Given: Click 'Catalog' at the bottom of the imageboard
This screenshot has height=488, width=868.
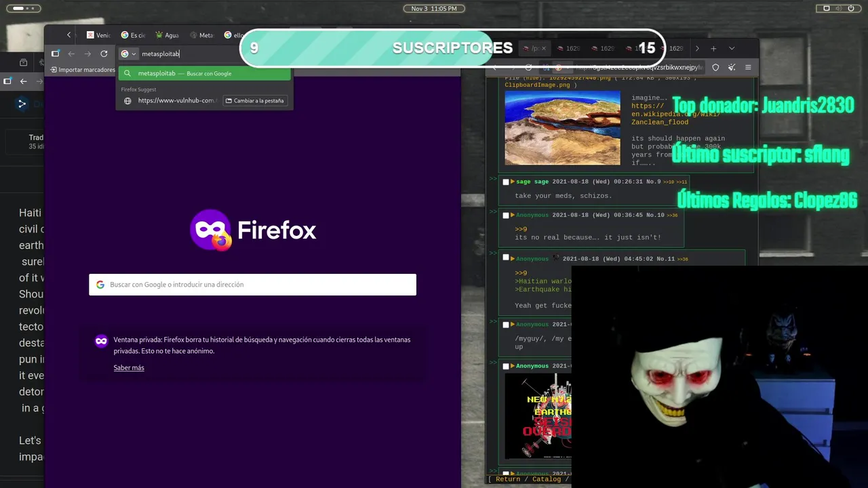Looking at the screenshot, I should coord(547,479).
